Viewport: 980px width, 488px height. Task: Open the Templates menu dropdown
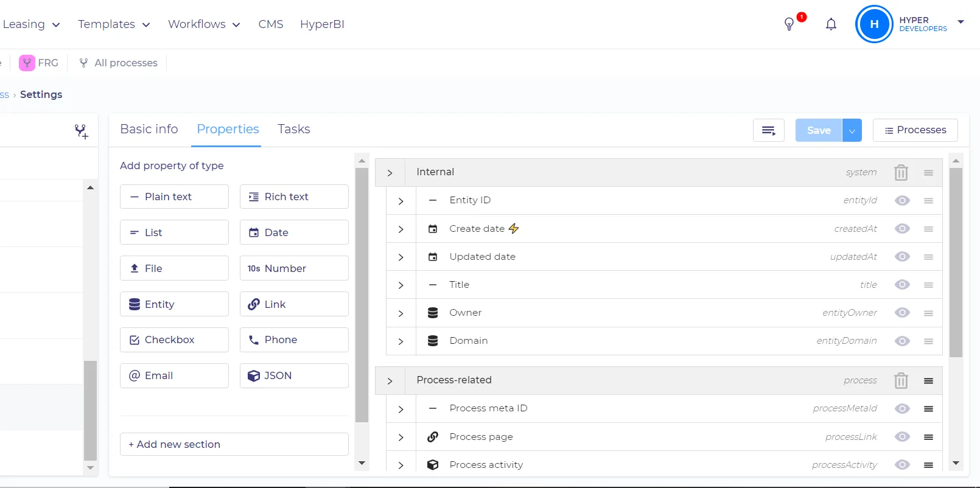(x=114, y=24)
